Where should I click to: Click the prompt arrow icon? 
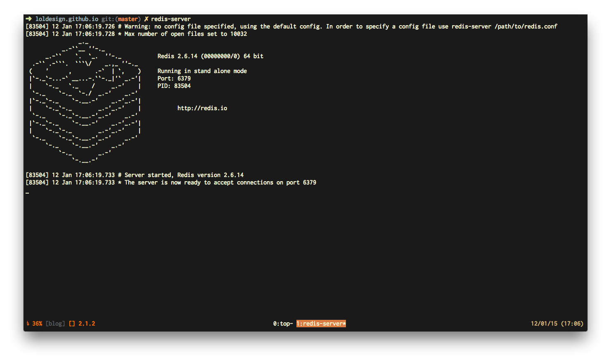point(28,19)
